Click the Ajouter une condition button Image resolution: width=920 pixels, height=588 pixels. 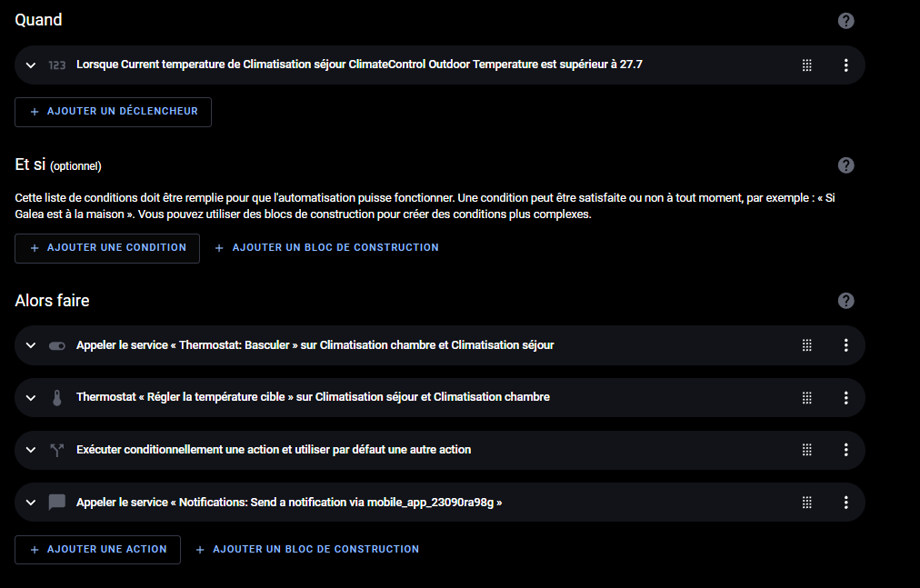click(106, 247)
